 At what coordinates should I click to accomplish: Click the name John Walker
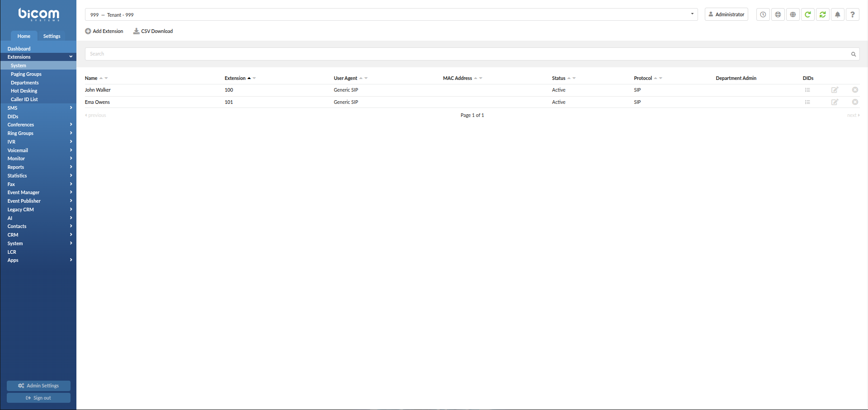pyautogui.click(x=98, y=90)
